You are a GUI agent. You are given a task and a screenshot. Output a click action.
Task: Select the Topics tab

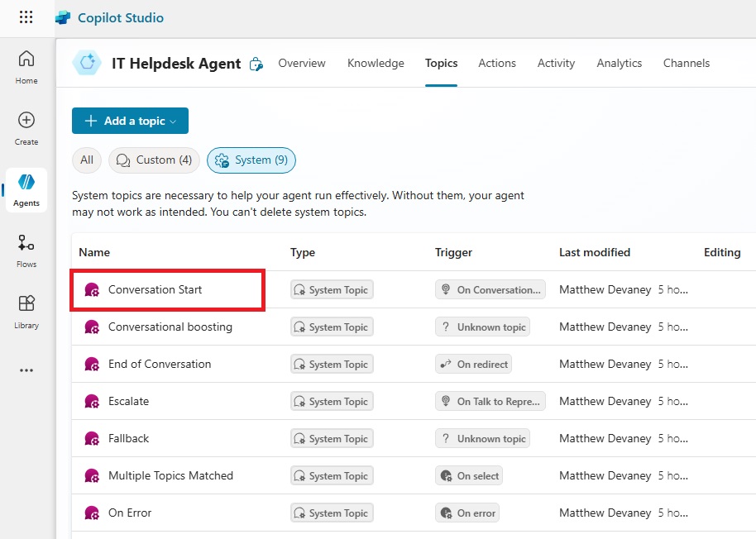441,63
